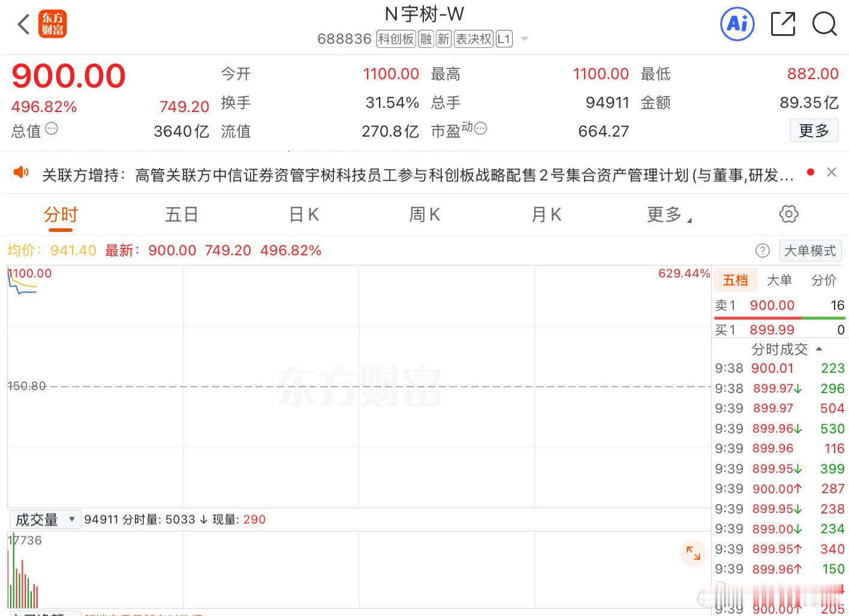849x616 pixels.
Task: Click the 科创板 tag
Action: point(396,39)
